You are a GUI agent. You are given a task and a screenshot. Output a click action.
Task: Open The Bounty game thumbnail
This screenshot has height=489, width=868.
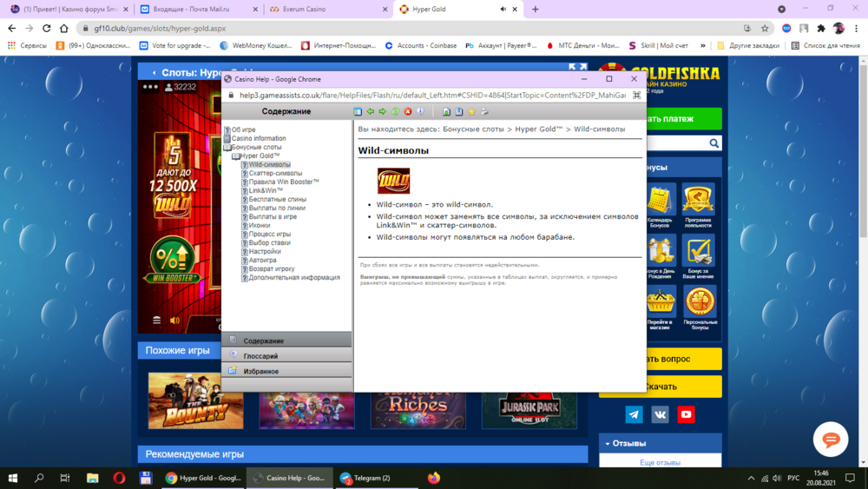[x=195, y=401]
